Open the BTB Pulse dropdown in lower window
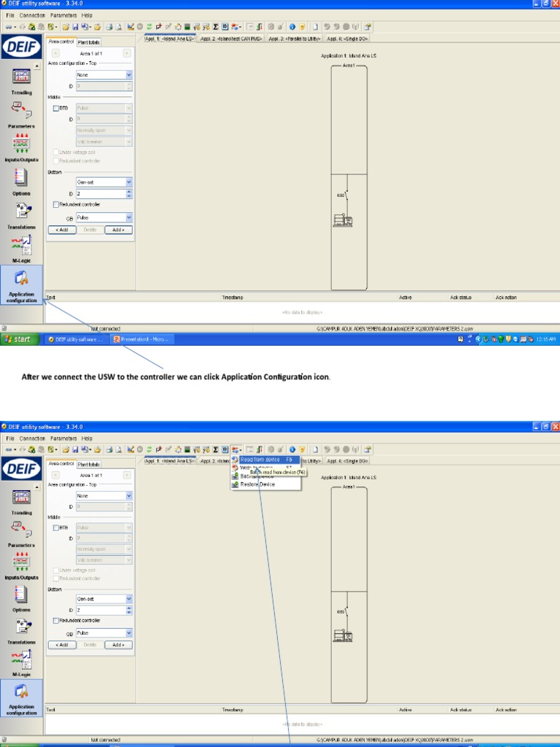The width and height of the screenshot is (560, 747). point(104,528)
